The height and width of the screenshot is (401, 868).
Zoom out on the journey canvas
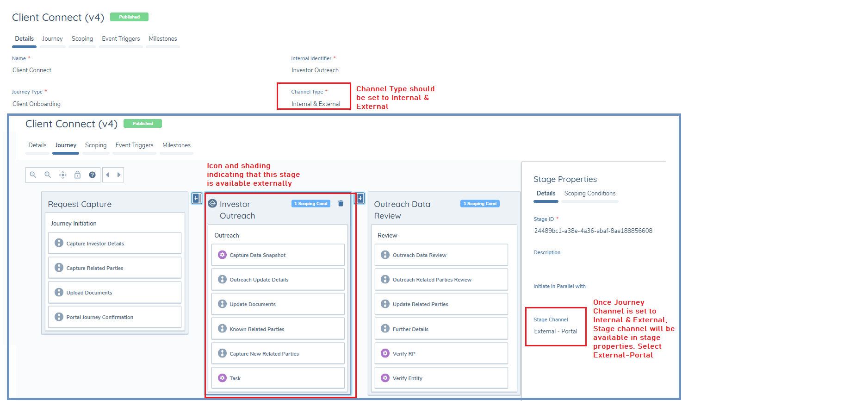(x=48, y=175)
